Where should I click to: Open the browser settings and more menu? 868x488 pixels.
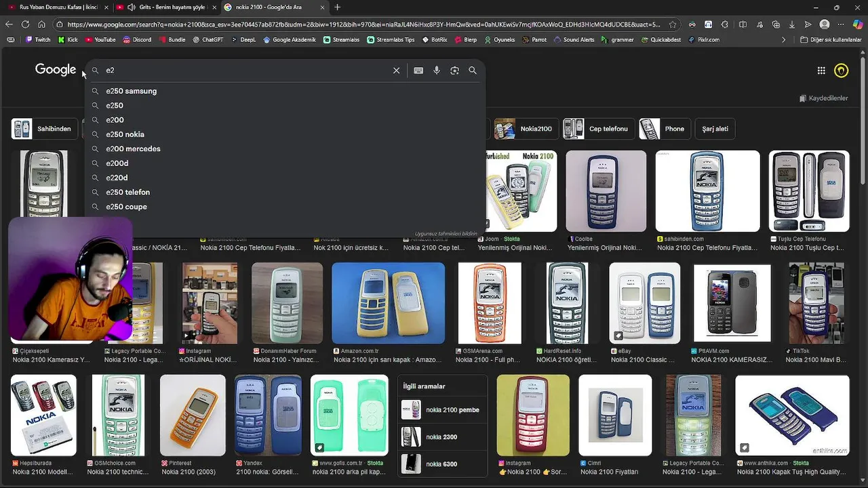pyautogui.click(x=842, y=24)
